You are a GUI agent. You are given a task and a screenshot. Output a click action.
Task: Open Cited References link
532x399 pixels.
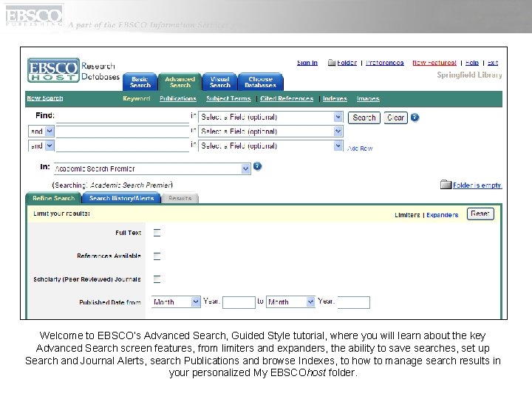pos(287,98)
